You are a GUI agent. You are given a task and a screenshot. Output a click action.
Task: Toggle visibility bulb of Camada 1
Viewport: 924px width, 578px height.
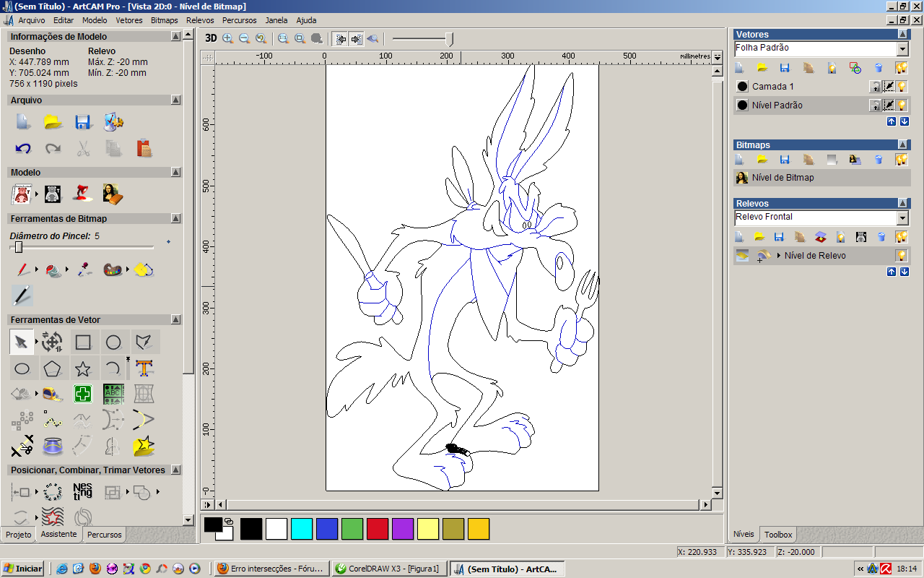pos(902,87)
